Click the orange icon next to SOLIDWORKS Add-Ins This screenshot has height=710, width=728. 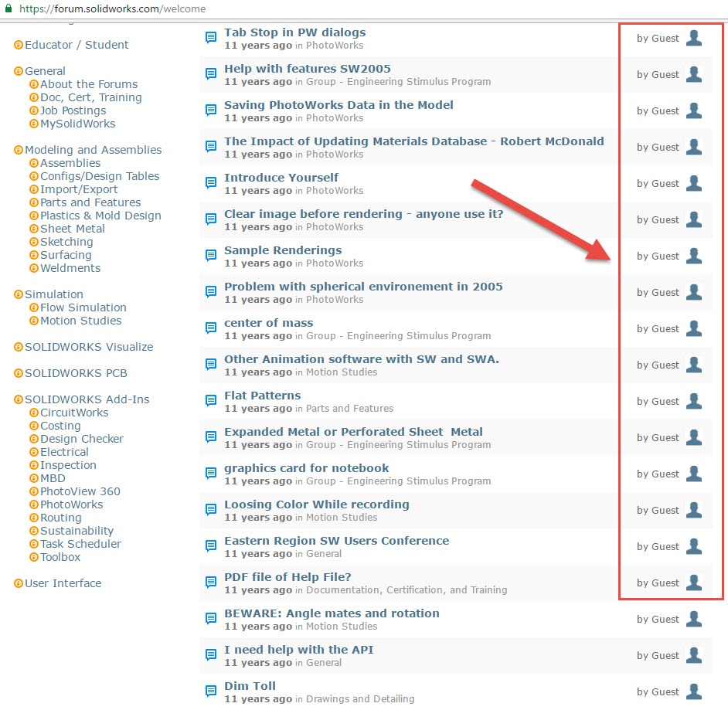click(19, 399)
